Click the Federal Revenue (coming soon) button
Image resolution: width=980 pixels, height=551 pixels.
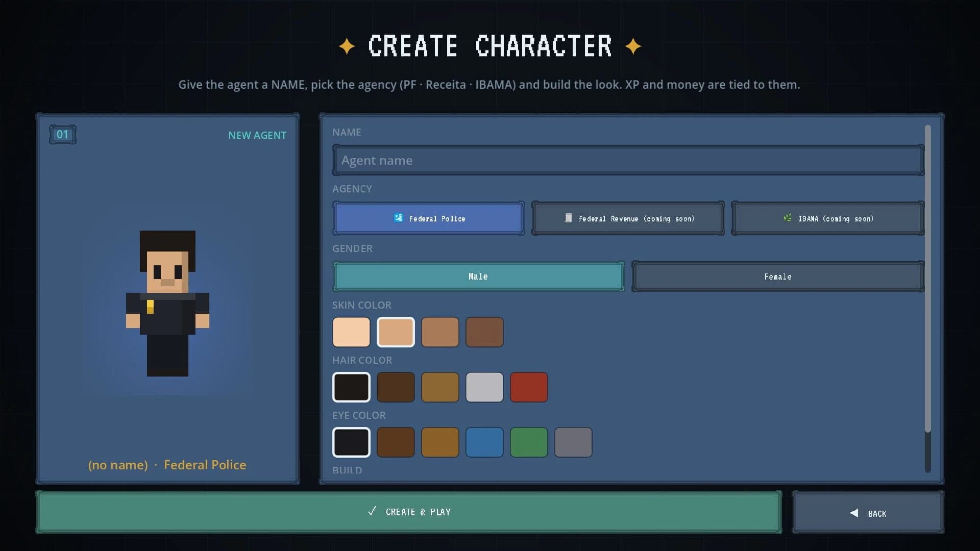[x=628, y=218]
